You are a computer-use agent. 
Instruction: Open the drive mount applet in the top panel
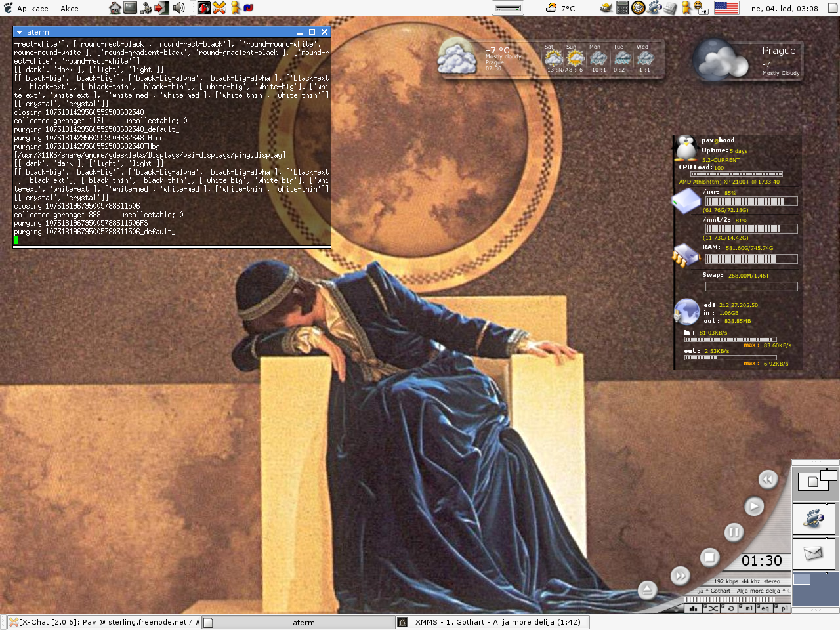click(x=508, y=8)
